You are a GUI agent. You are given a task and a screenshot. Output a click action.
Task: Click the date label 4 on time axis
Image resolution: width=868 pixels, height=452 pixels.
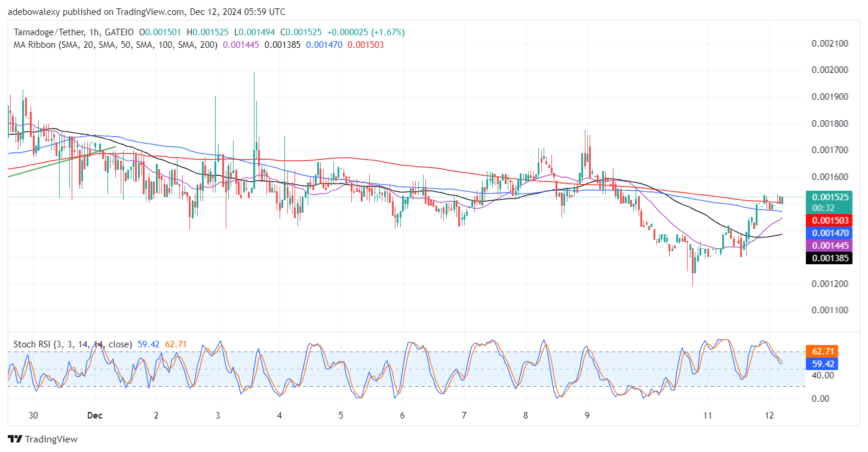click(x=280, y=416)
